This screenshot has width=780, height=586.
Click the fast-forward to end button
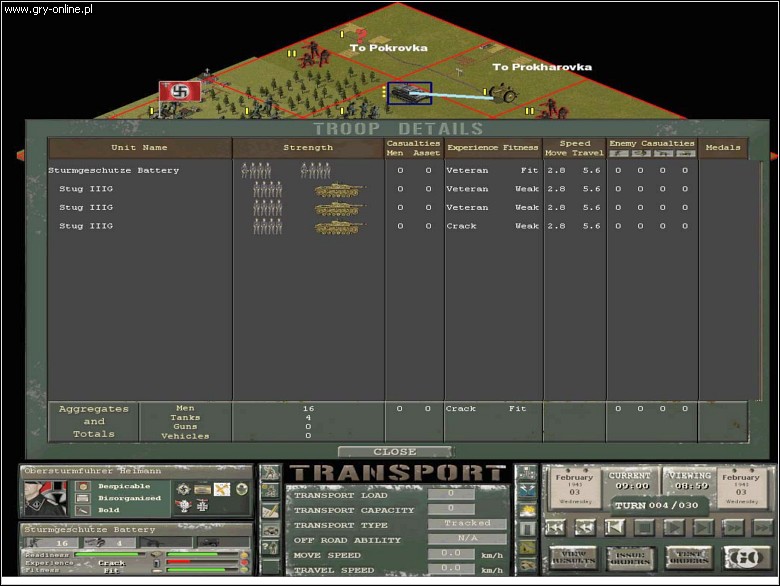[x=762, y=527]
